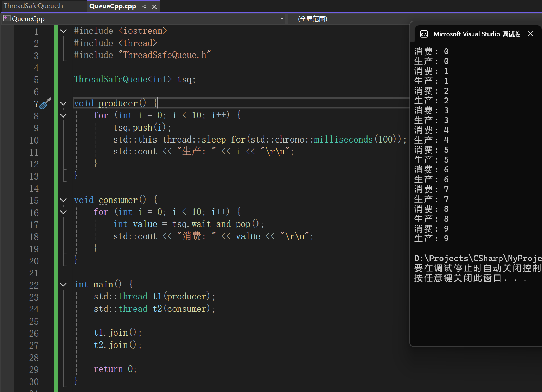Click 'milliseconds' on line 10
Viewport: 542px width, 392px height.
[x=343, y=140]
